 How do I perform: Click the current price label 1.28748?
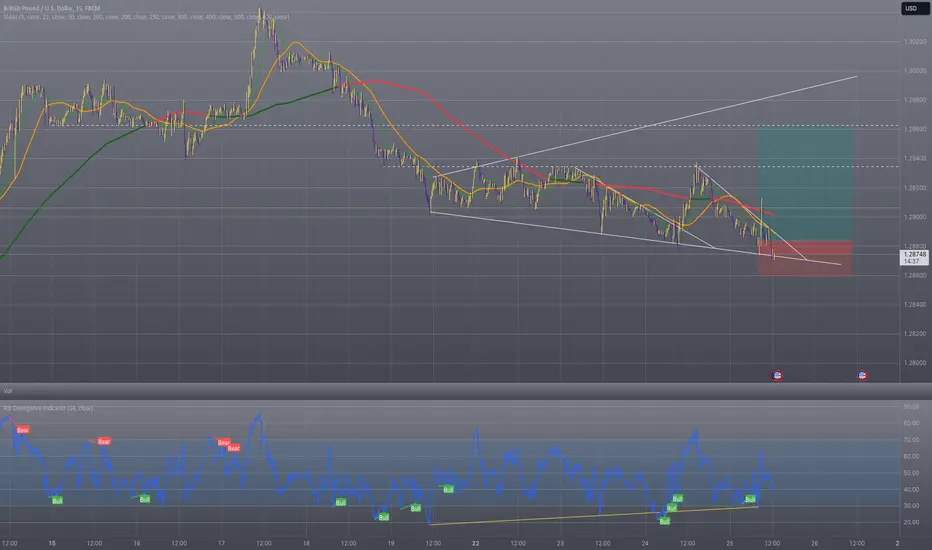pyautogui.click(x=914, y=257)
